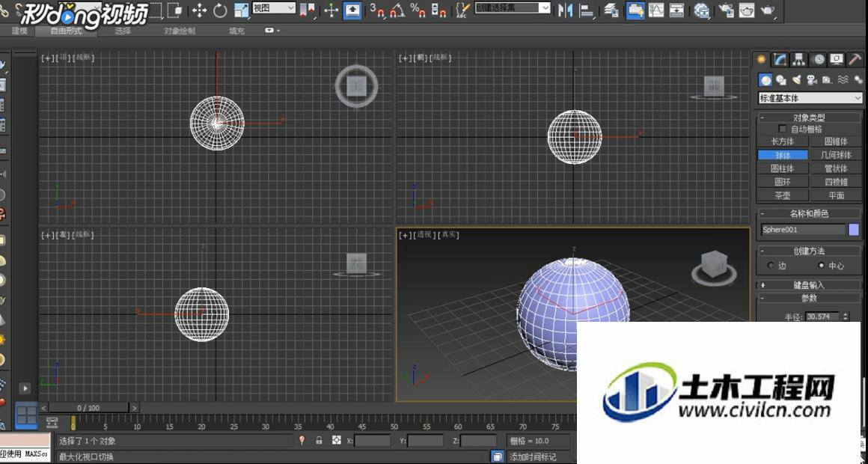This screenshot has width=868, height=464.
Task: Switch to the Hierarchy panel tab
Action: pyautogui.click(x=799, y=59)
